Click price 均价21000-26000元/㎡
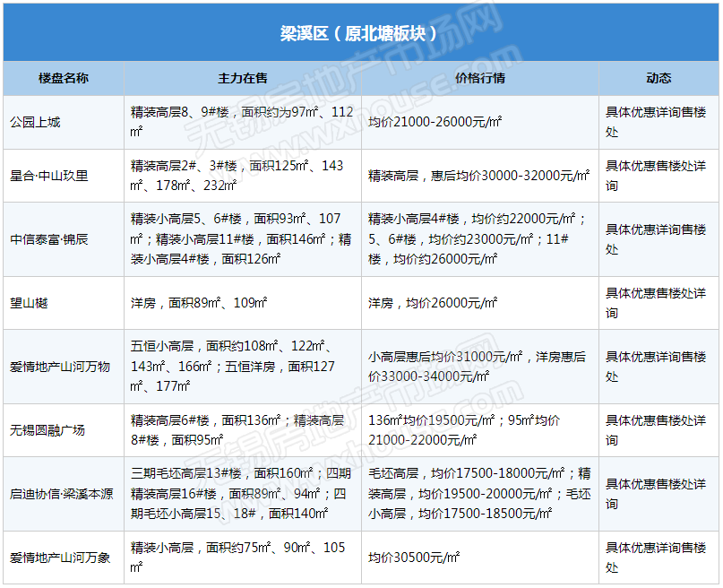Viewport: 723px width, 588px height. [435, 122]
